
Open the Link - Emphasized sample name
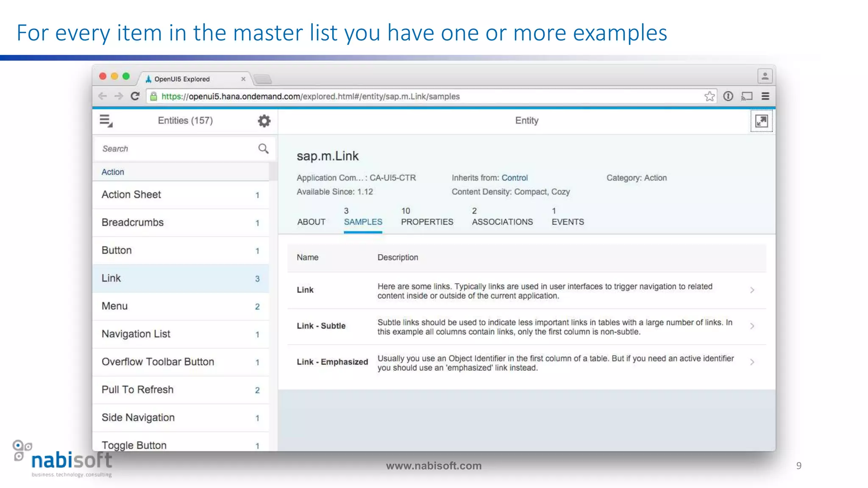point(332,362)
